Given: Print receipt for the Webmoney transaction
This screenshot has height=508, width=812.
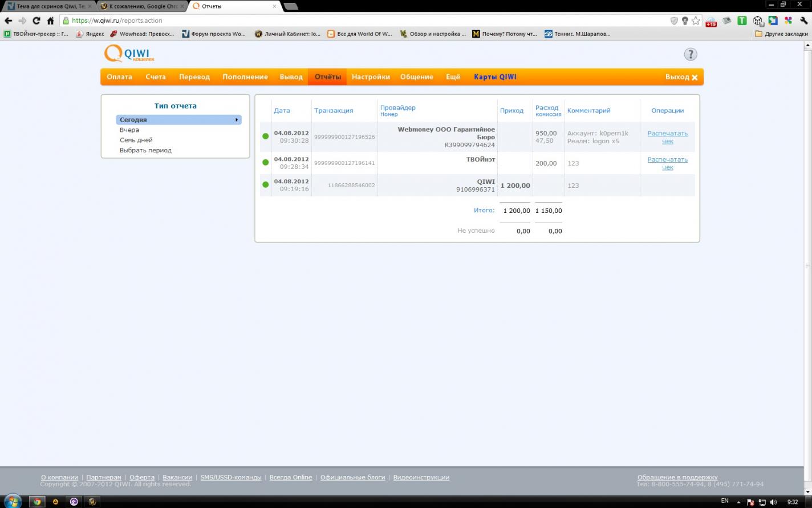Looking at the screenshot, I should 667,137.
